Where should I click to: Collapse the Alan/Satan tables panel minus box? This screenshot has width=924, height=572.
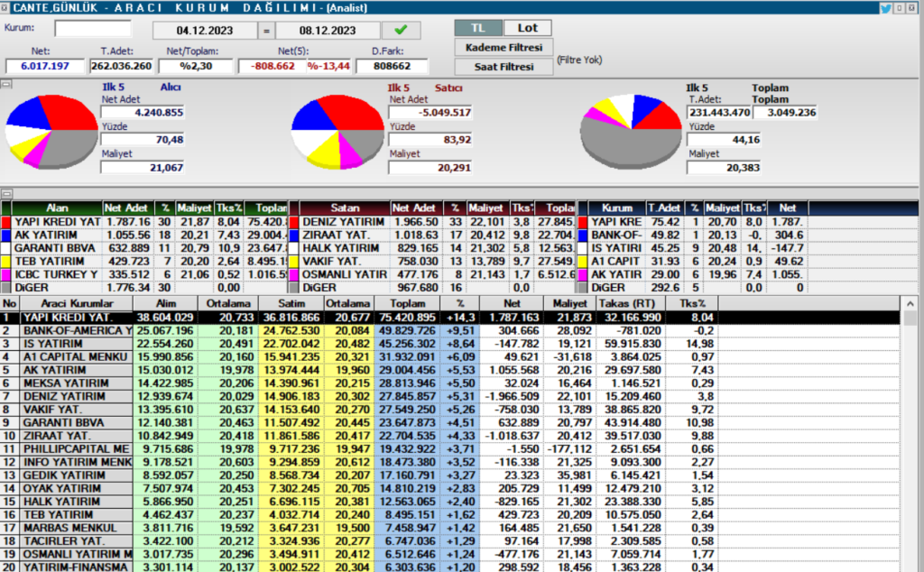[x=7, y=192]
